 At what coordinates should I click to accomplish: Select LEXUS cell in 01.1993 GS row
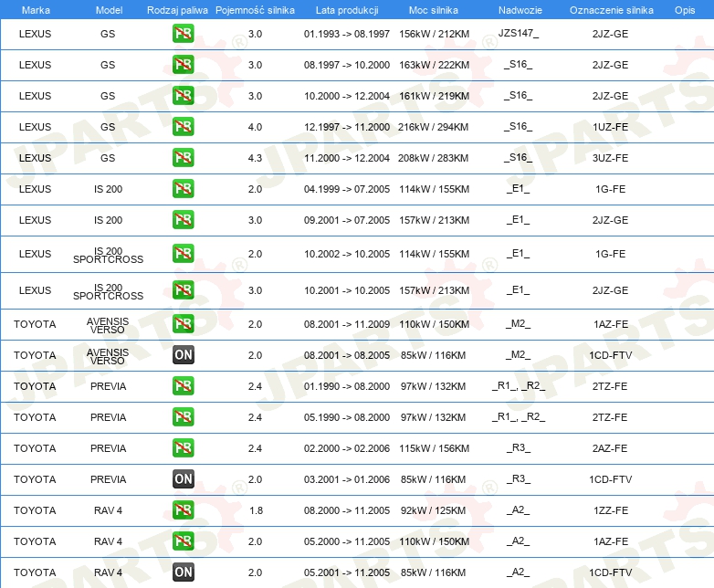[35, 34]
